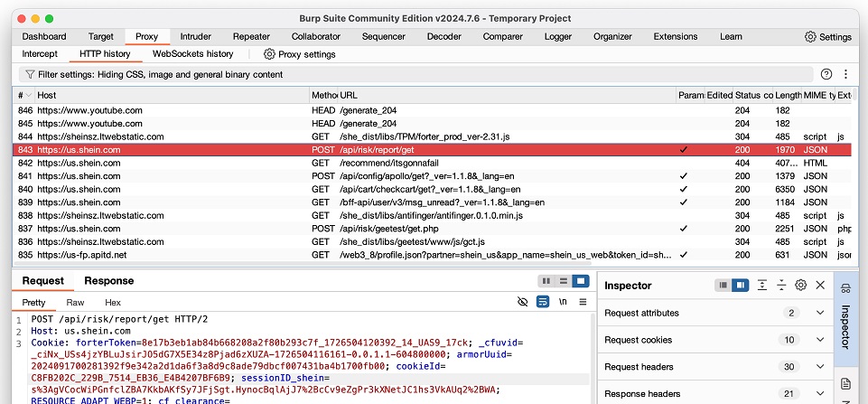This screenshot has width=868, height=404.
Task: Select the Request message tab
Action: 42,281
